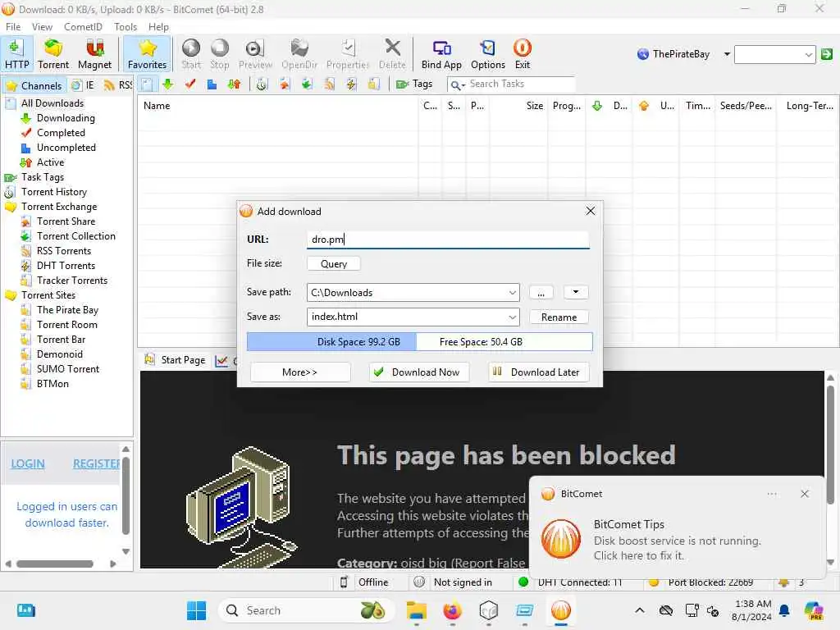Click Download Now button
840x630 pixels.
pos(419,372)
